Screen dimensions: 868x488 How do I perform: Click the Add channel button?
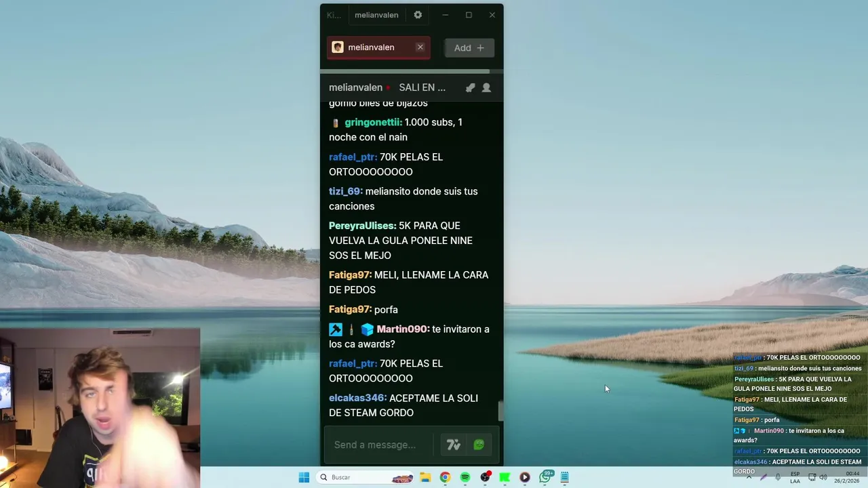point(469,47)
